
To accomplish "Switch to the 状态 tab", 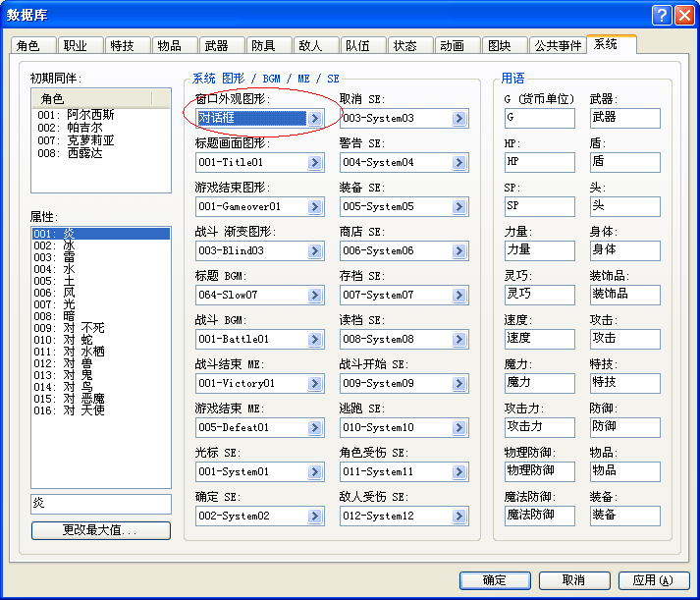I will pyautogui.click(x=410, y=45).
